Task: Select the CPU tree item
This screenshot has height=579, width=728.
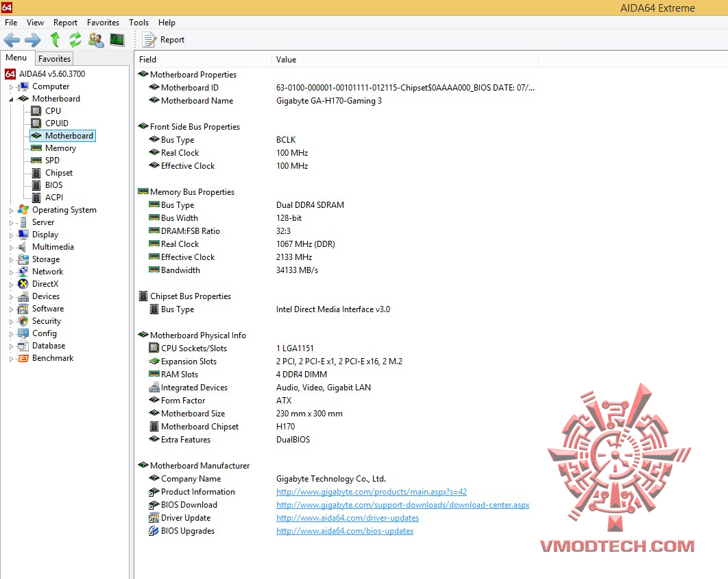Action: point(53,111)
